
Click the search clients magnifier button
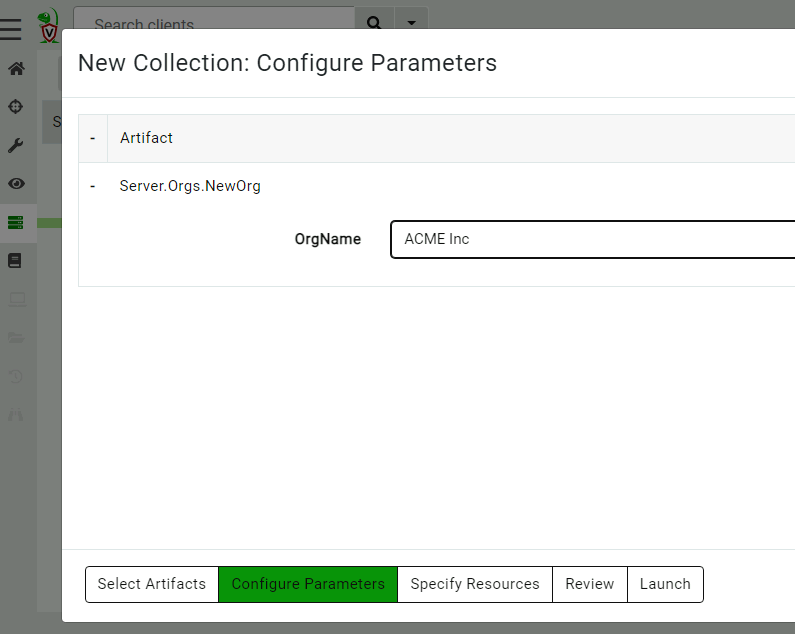374,22
